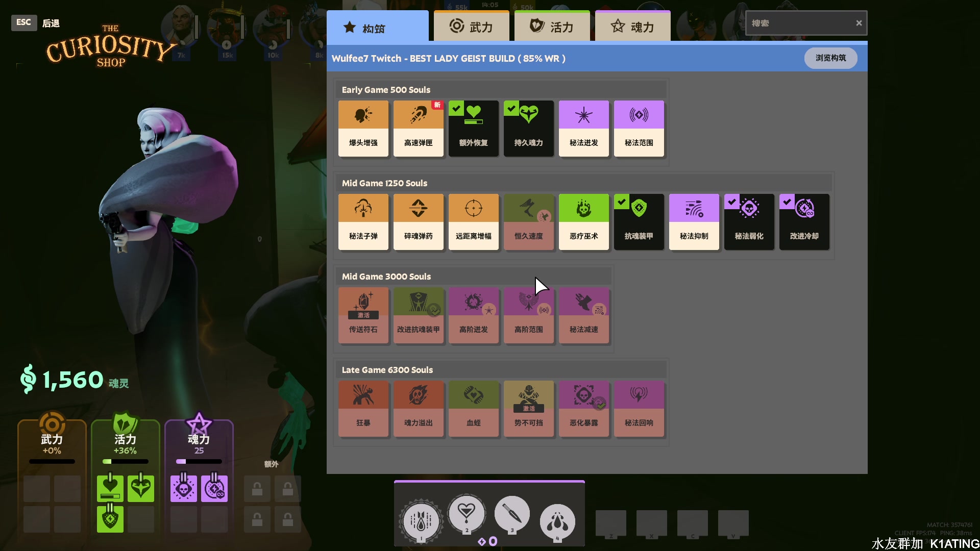Select the 狂暴 late game item
Screen dimensions: 980x551
(x=363, y=409)
